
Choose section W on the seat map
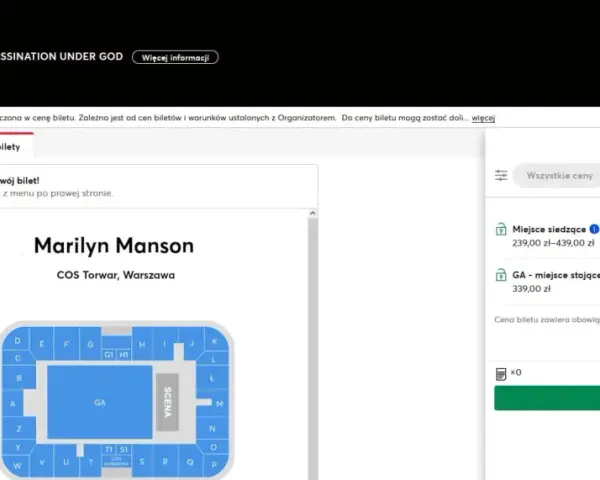[x=17, y=465]
